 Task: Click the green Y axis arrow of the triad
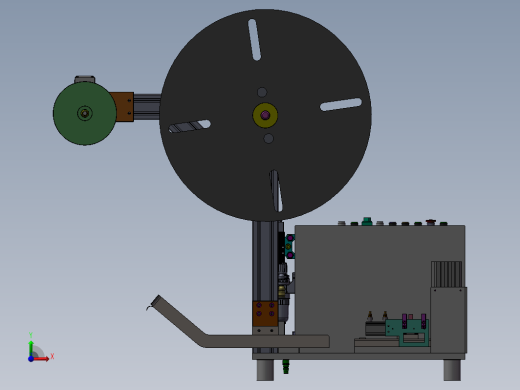(x=31, y=348)
